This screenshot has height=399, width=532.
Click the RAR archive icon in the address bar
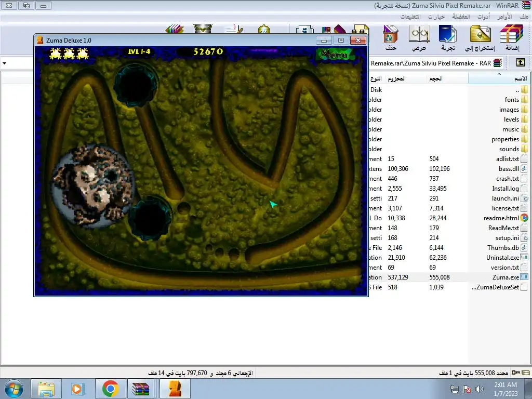point(498,63)
